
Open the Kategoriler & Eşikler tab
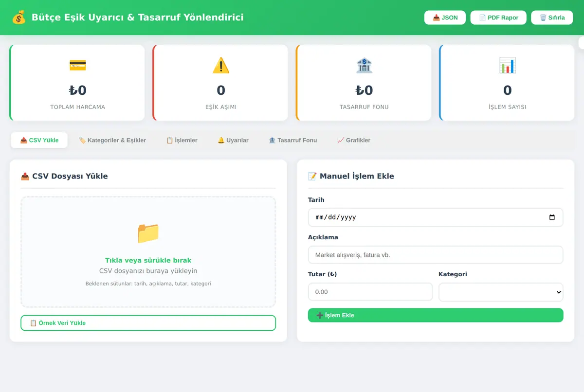point(112,140)
